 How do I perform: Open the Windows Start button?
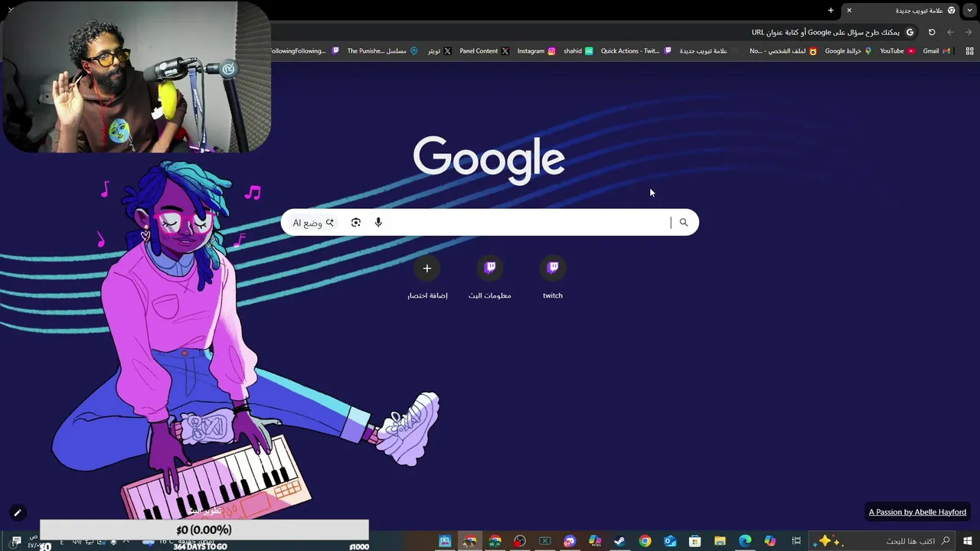click(969, 541)
